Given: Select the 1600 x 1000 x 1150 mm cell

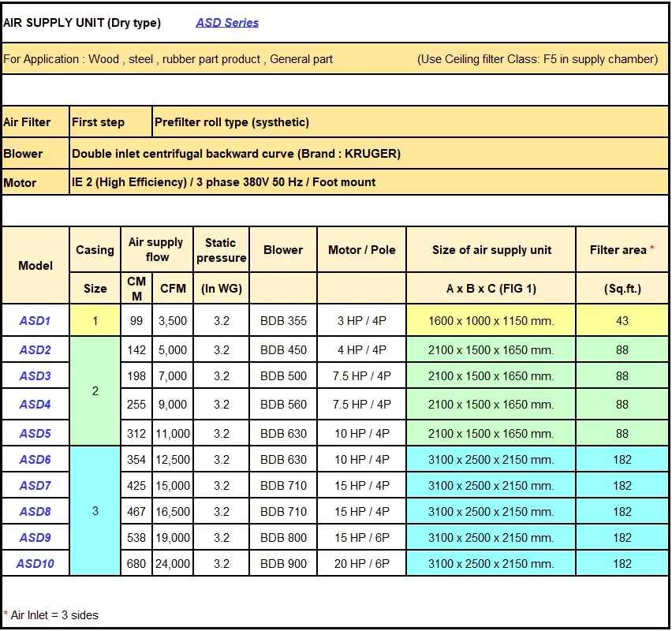Looking at the screenshot, I should [x=490, y=320].
